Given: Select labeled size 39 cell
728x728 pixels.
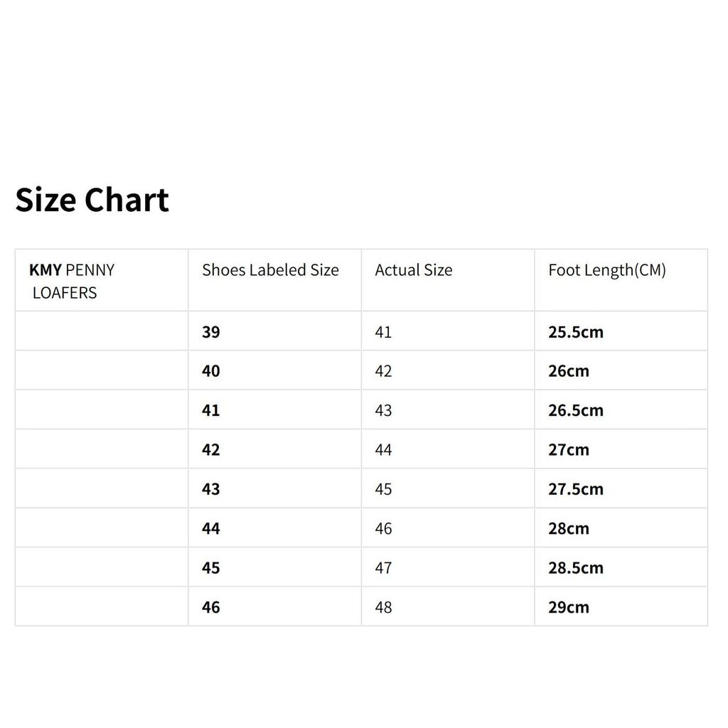Looking at the screenshot, I should tap(211, 332).
